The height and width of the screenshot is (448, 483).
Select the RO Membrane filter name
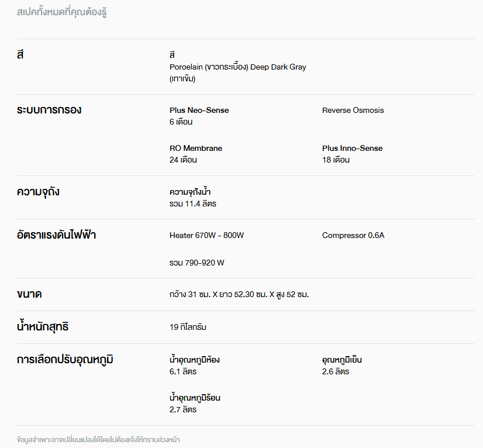195,148
